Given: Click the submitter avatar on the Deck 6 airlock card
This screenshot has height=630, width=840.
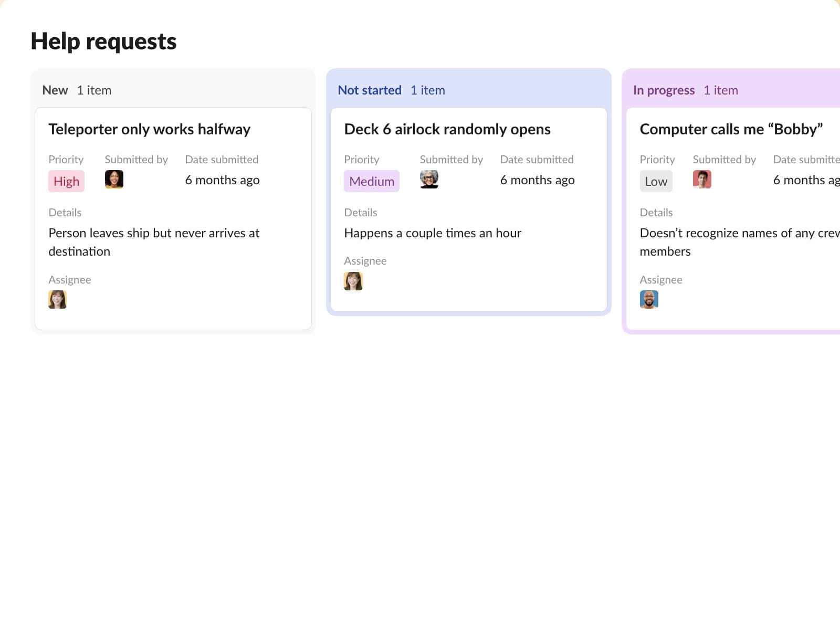Looking at the screenshot, I should [429, 179].
